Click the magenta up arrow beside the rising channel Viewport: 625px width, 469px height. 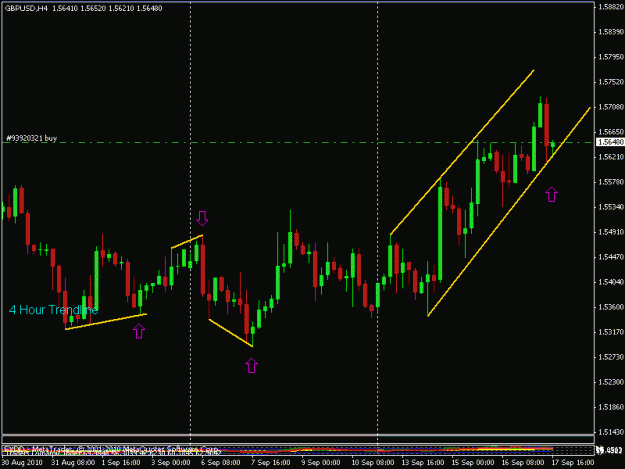point(551,194)
